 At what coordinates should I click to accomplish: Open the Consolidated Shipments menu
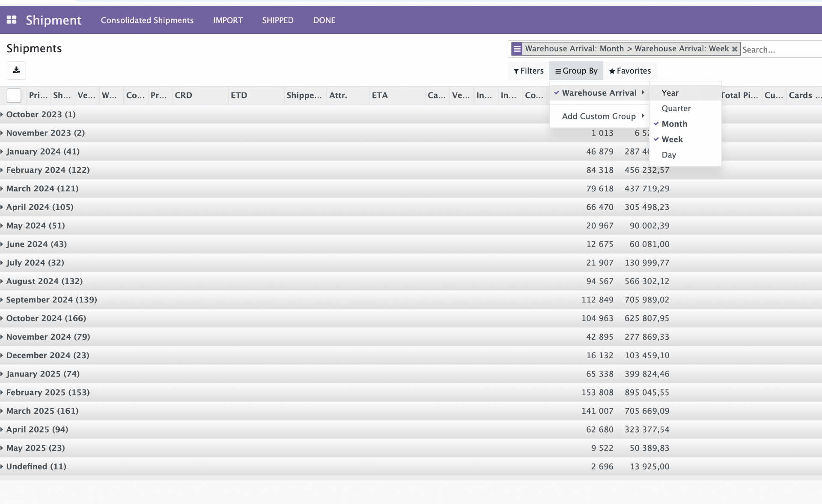tap(147, 21)
